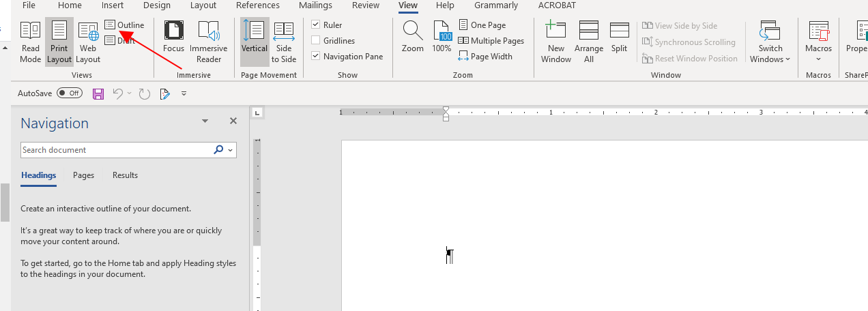The image size is (868, 311).
Task: Switch to Draft view
Action: (x=120, y=41)
